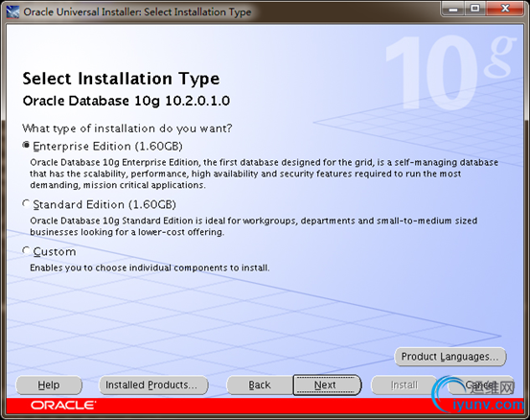Click the ORACLE logo in red footer
The width and height of the screenshot is (530, 420).
point(63,405)
